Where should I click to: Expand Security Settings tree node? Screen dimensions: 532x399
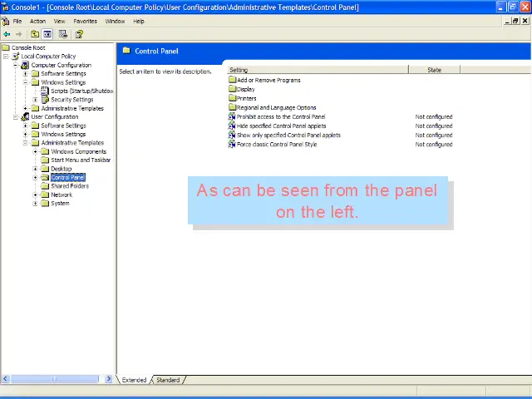[35, 100]
